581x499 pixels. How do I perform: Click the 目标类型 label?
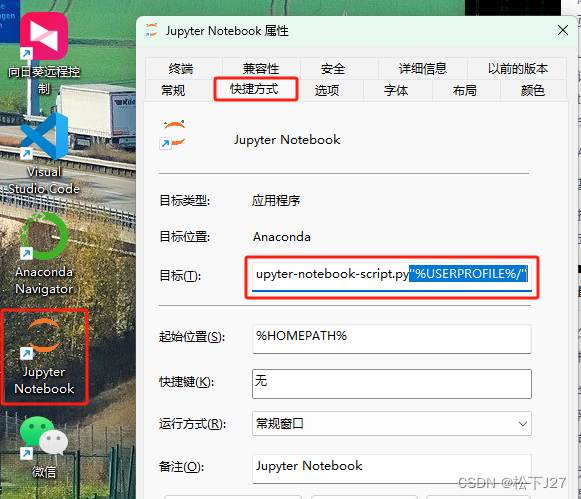(x=185, y=200)
